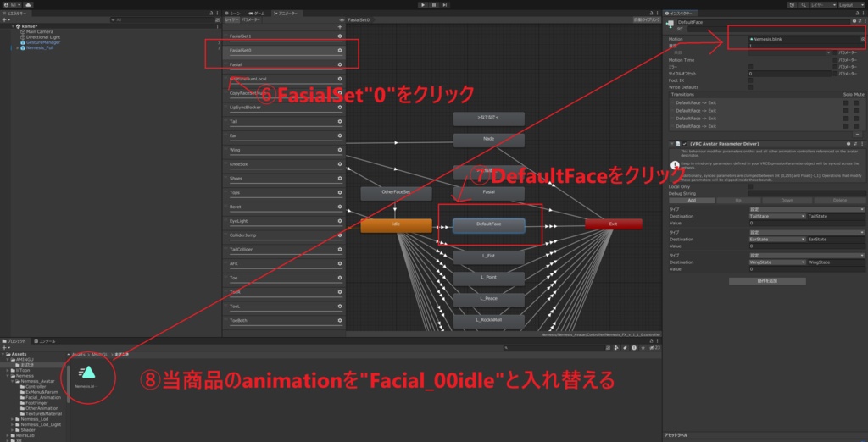Switch to the パラメーター tab in Animator

click(x=251, y=19)
